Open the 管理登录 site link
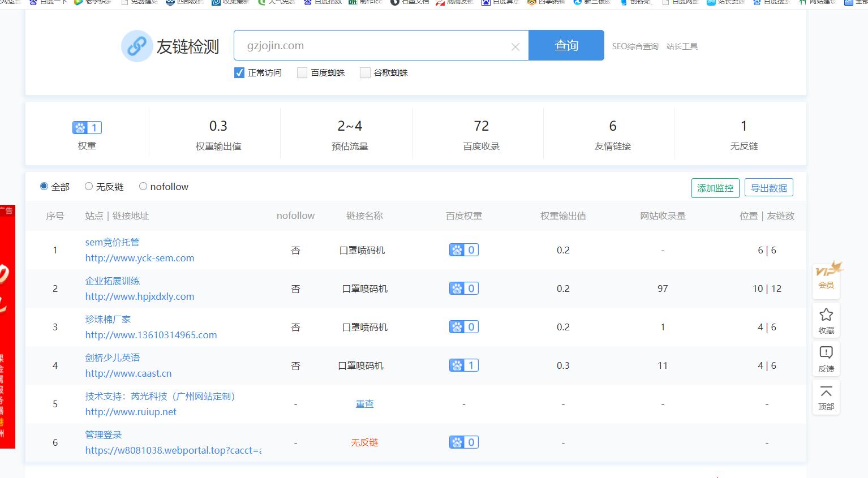 (104, 434)
